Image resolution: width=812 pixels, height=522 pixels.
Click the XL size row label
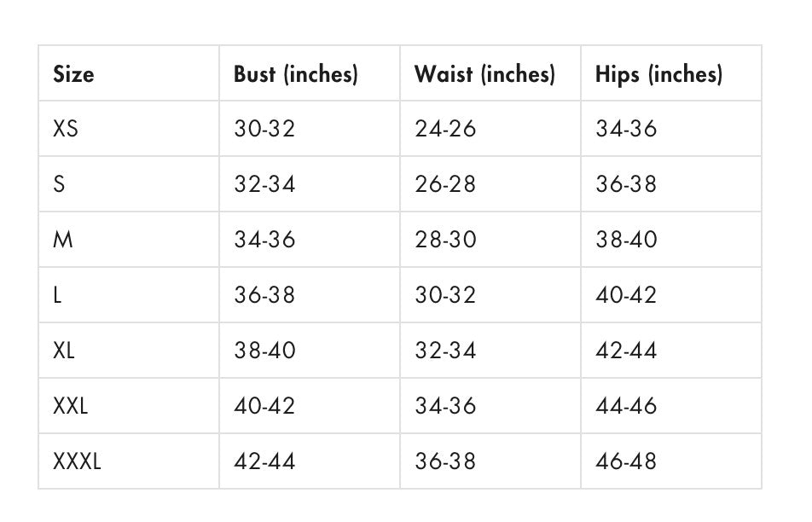(64, 351)
